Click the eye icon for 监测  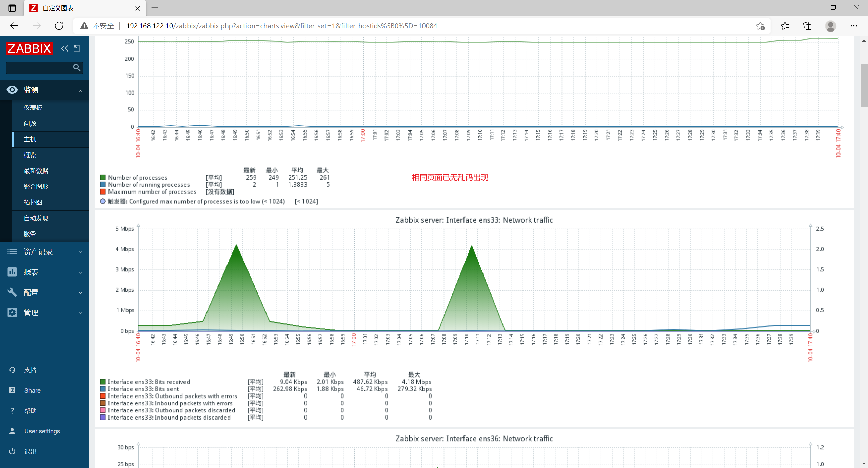point(12,90)
